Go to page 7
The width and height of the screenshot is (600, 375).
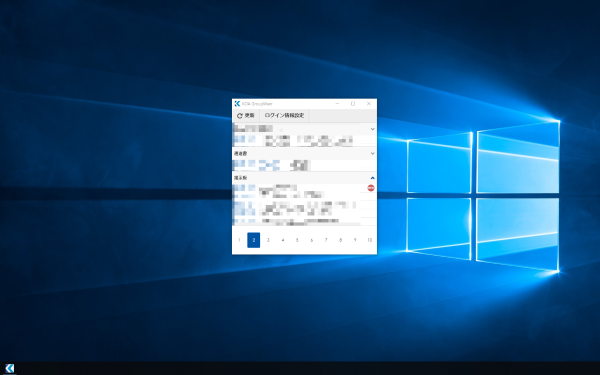[x=326, y=240]
